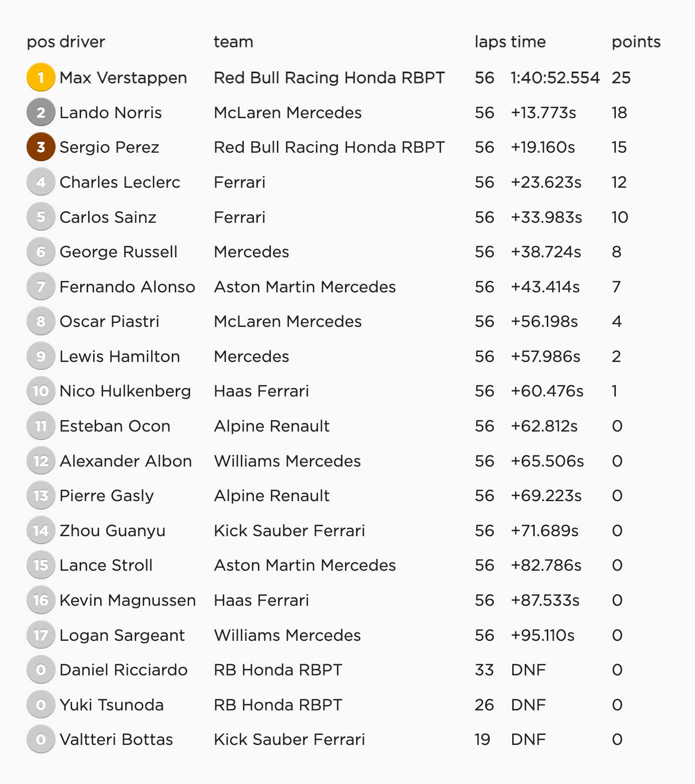Screen dimensions: 695x784
Task: Click the gold position 1 badge
Action: 41,78
